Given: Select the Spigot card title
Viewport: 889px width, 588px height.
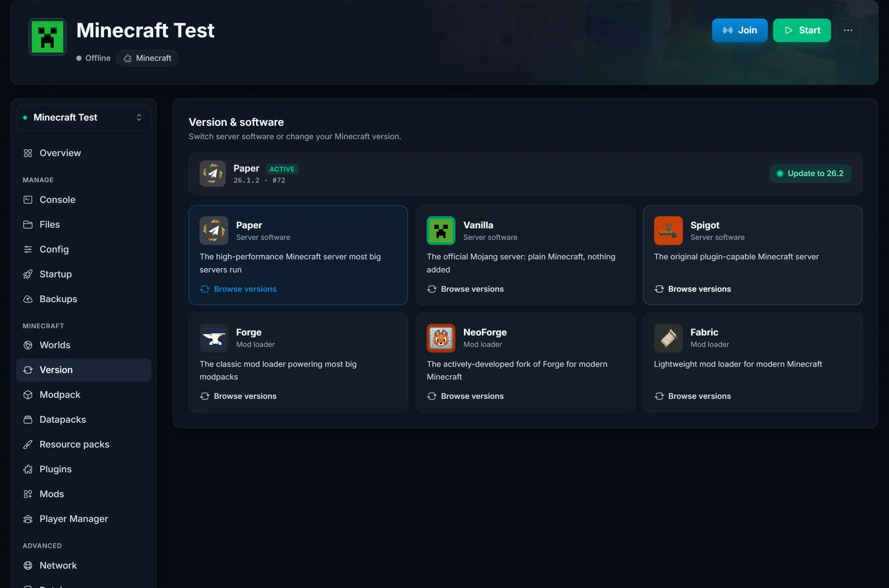Looking at the screenshot, I should (705, 225).
